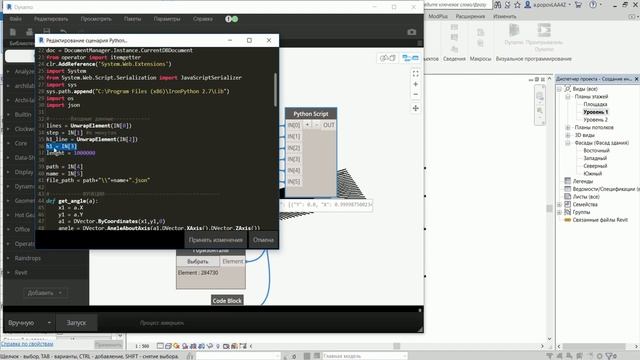Open the Dynamo Player ribbon icon in Revit
This screenshot has width=640, height=360.
[544, 30]
